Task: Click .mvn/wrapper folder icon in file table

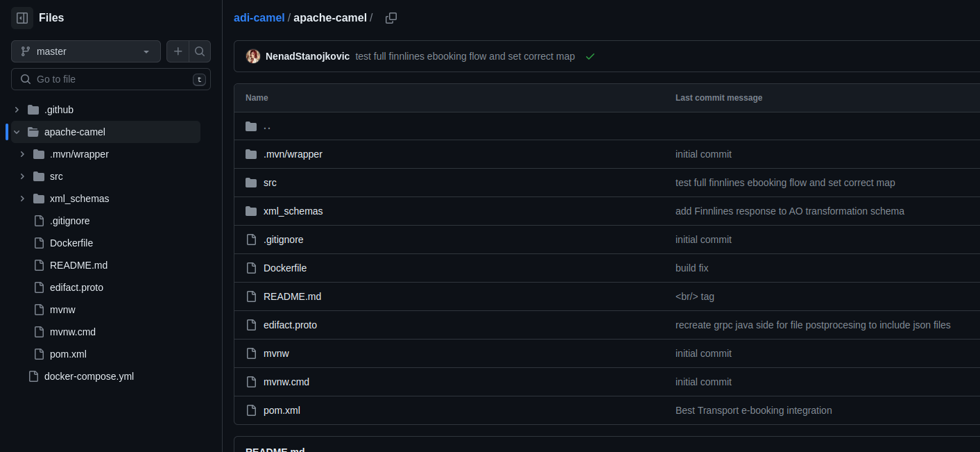Action: point(251,154)
